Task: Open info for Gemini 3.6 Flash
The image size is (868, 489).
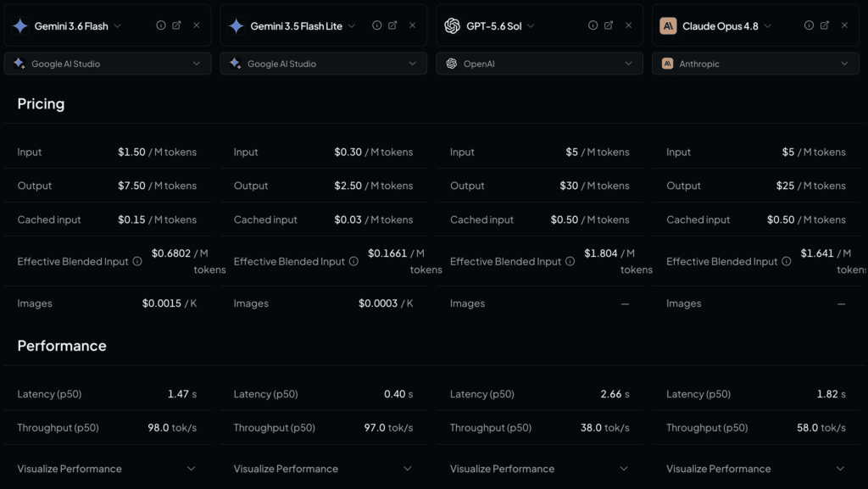Action: [160, 25]
